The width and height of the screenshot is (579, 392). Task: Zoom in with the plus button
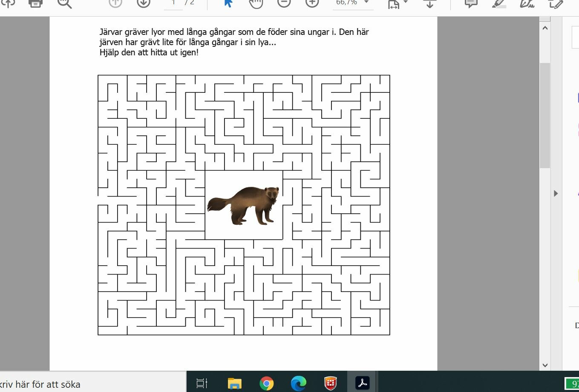point(312,3)
